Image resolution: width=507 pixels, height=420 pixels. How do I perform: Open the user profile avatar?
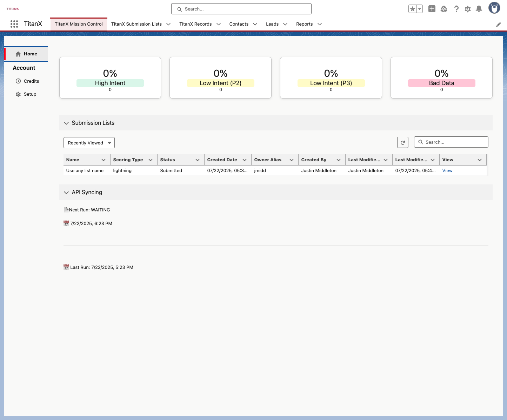[494, 8]
